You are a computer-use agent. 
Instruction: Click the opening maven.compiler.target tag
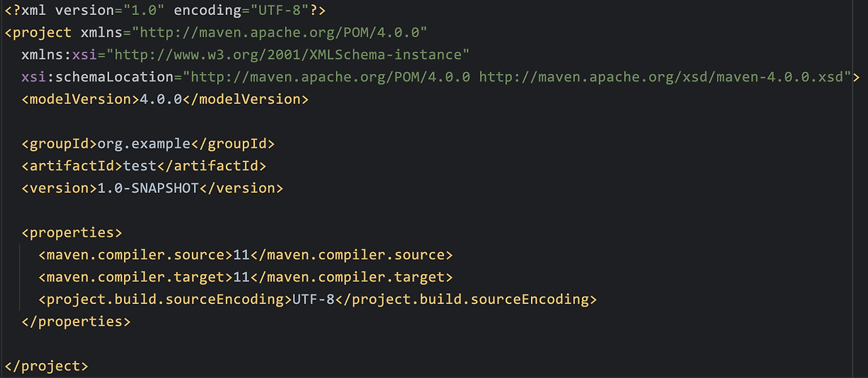click(x=136, y=278)
